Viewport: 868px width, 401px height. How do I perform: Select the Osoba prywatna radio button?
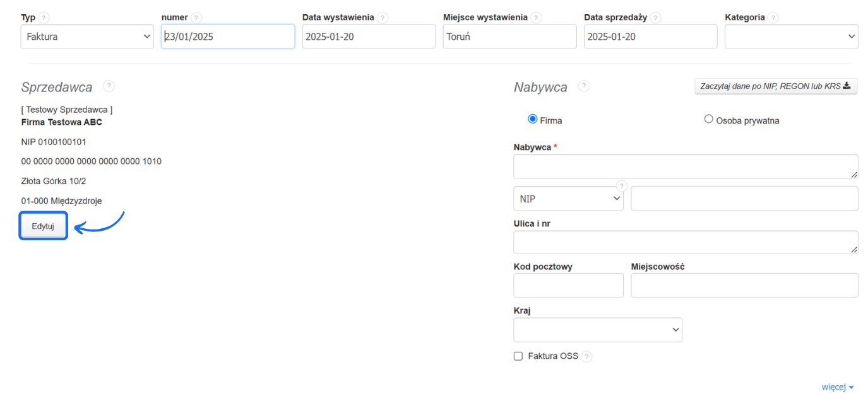tap(708, 119)
